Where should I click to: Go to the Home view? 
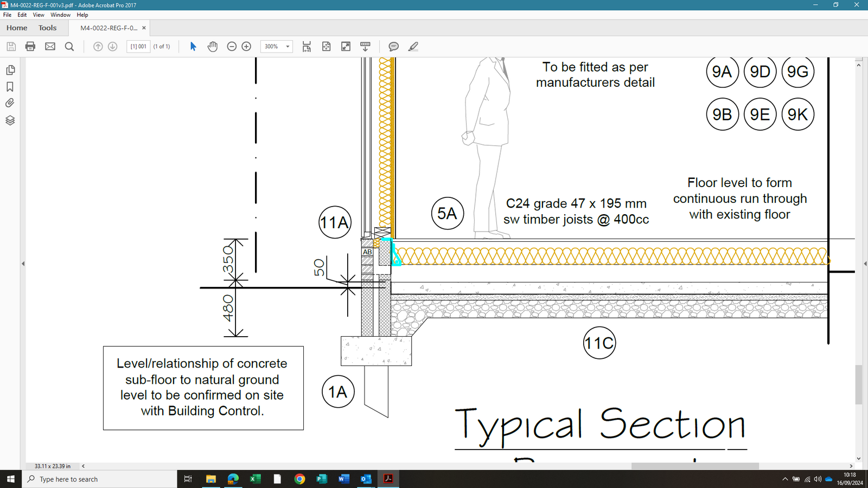tap(17, 28)
